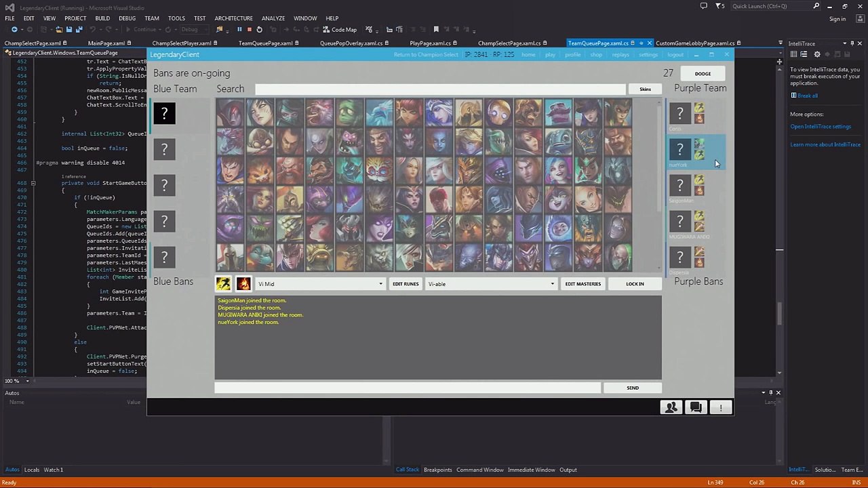Click the champion grid vertical scrollbar
This screenshot has height=488, width=868.
point(659,184)
